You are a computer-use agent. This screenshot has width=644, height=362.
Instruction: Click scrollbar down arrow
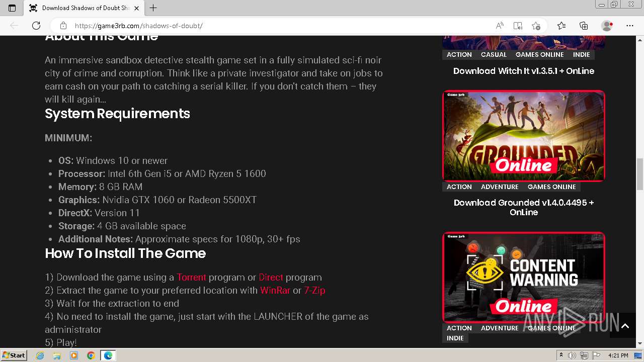pos(639,344)
